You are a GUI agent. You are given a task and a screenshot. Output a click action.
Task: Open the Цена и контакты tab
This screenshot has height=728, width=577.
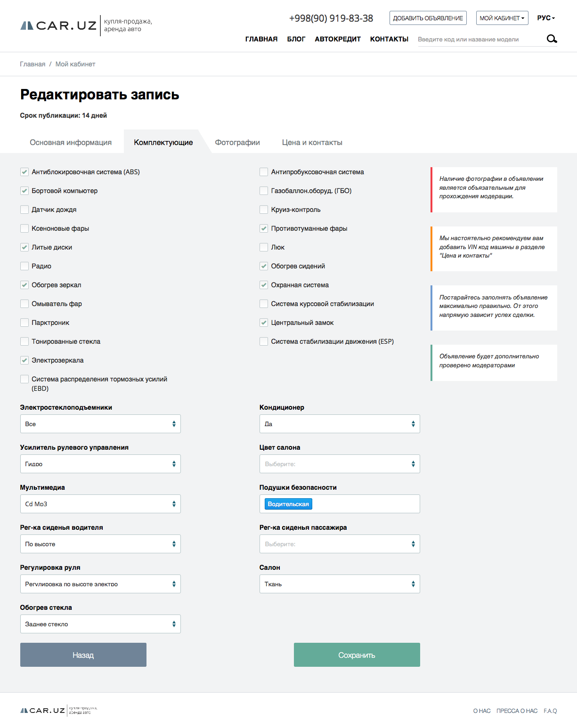click(312, 142)
